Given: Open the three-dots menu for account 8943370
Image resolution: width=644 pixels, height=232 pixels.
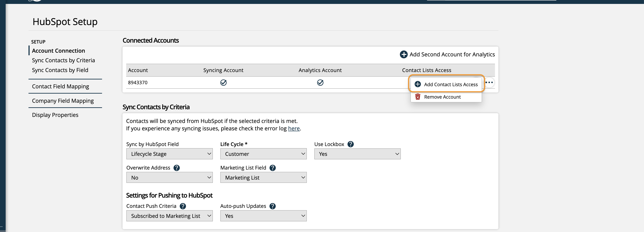Looking at the screenshot, I should [x=489, y=82].
